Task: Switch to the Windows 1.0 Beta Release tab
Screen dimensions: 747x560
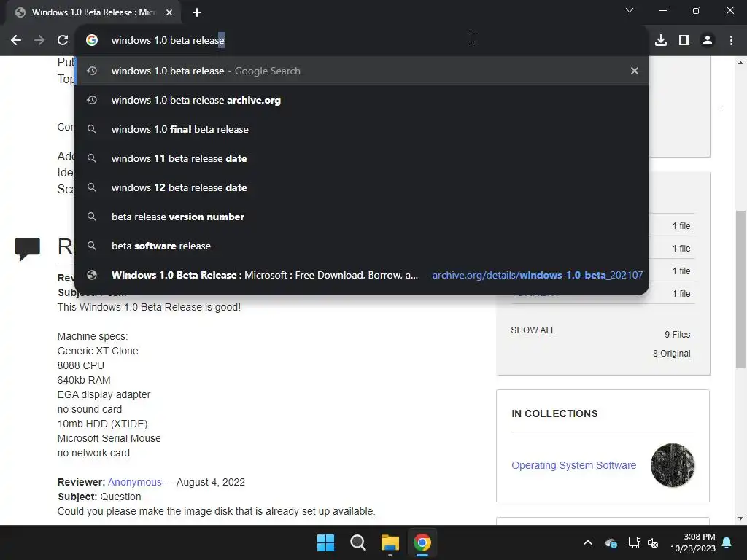Action: pyautogui.click(x=93, y=12)
